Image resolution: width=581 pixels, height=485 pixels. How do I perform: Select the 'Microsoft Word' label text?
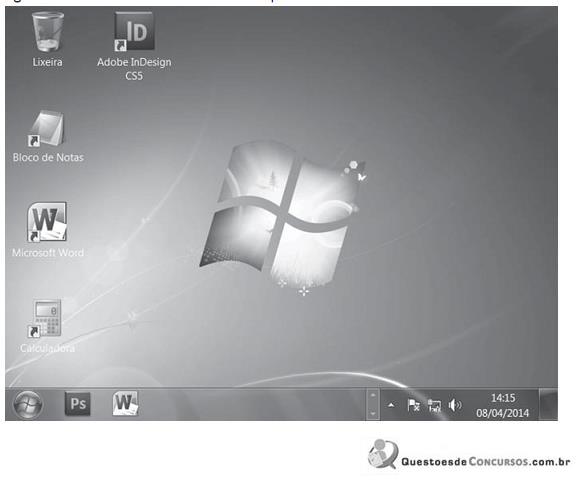click(48, 253)
